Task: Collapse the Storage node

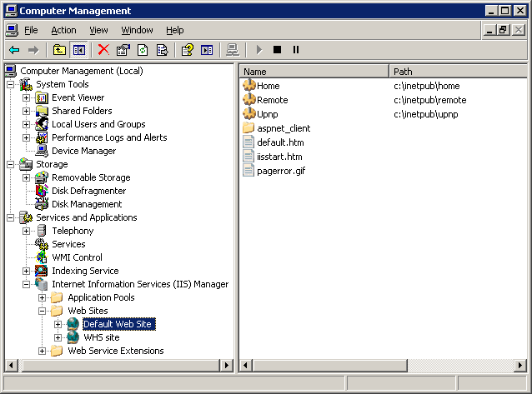Action: tap(11, 164)
